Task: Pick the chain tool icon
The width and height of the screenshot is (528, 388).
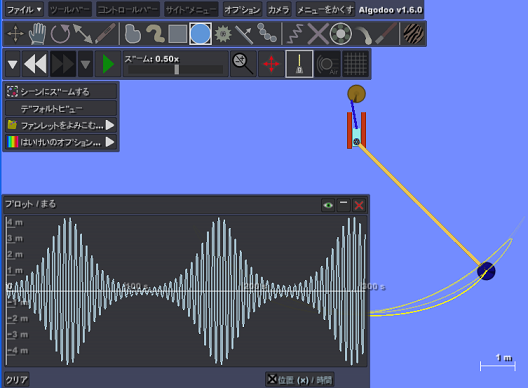Action: [267, 33]
